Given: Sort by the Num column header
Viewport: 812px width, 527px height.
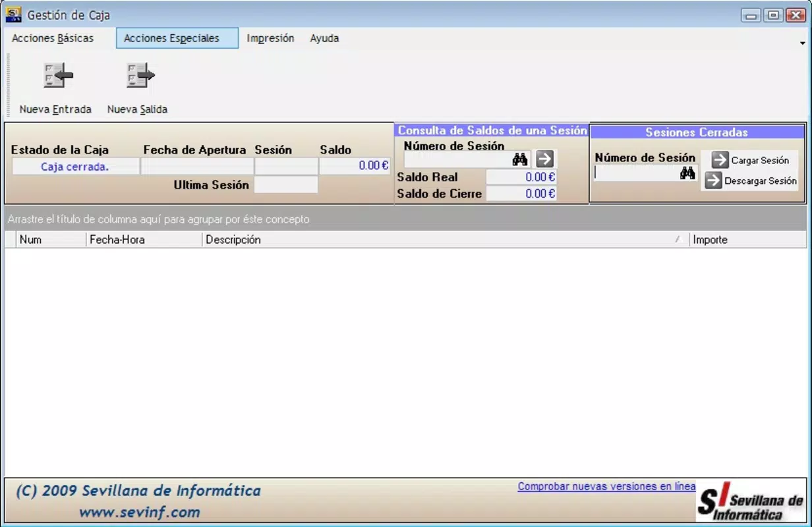Looking at the screenshot, I should 51,240.
